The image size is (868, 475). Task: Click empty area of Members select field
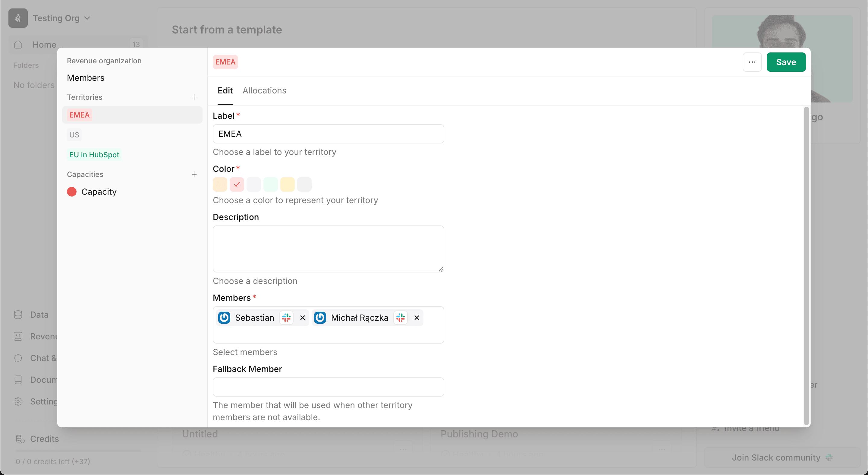coord(328,335)
